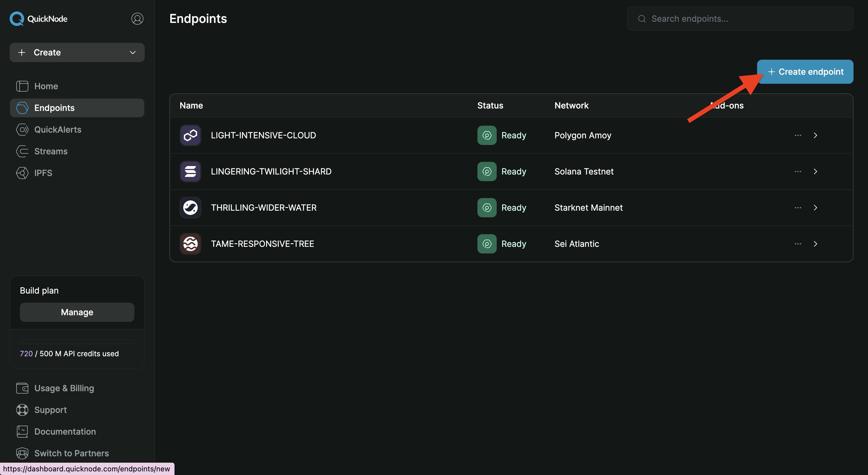Click the Name column header
The image size is (868, 475).
pyautogui.click(x=191, y=105)
